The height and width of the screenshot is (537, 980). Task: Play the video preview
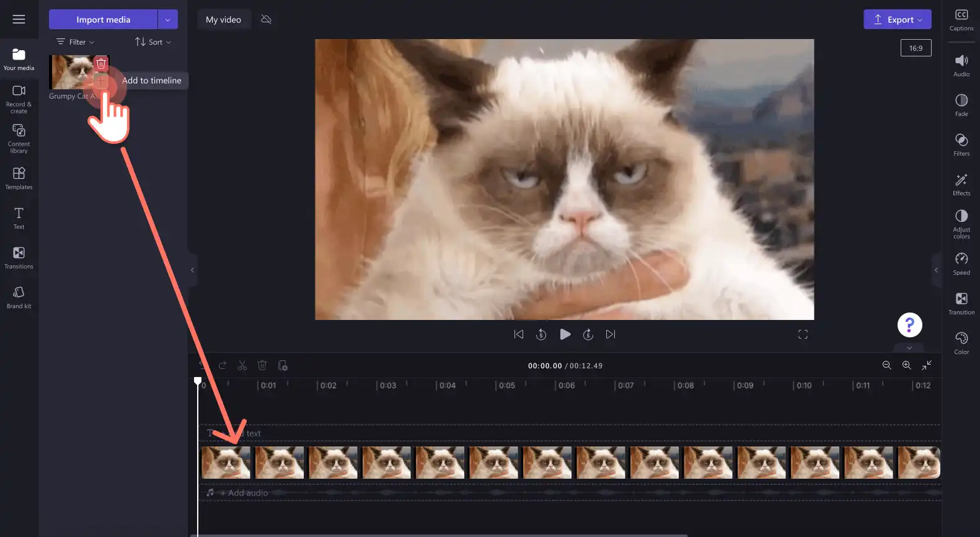click(x=565, y=334)
